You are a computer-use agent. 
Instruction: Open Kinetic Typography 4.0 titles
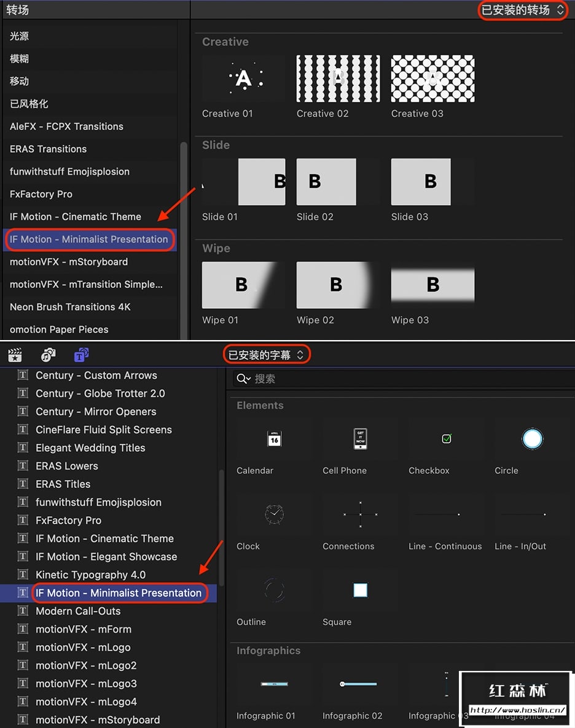pyautogui.click(x=109, y=575)
